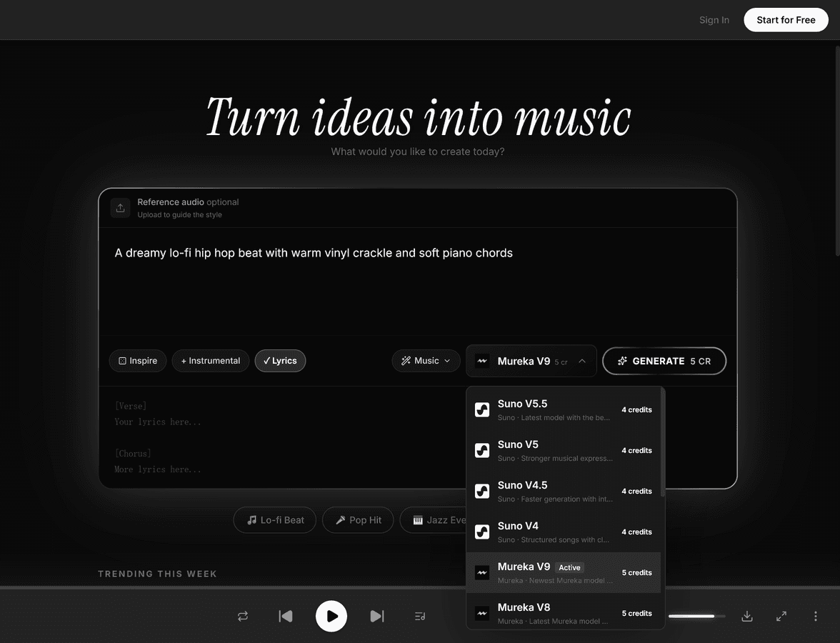Viewport: 840px width, 643px height.
Task: Click the TRENDING THIS WEEK heading
Action: 157,574
